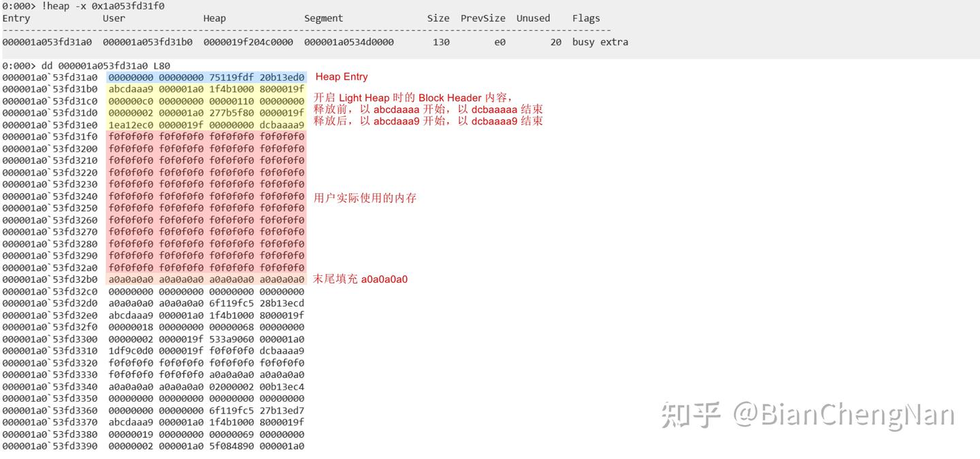Click the "Segment" column header

tap(324, 18)
